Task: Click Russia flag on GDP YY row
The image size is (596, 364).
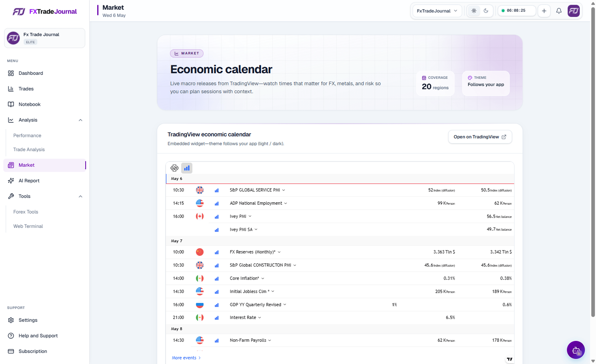Action: tap(199, 304)
